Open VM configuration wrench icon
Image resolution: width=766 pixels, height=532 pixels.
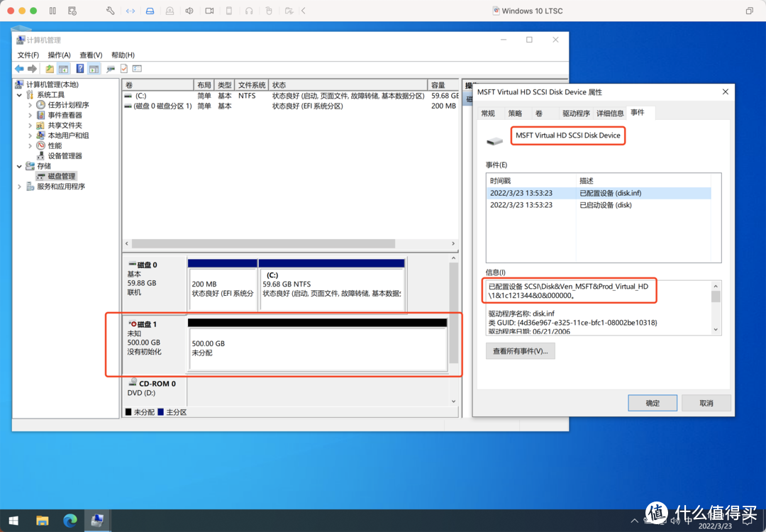111,11
